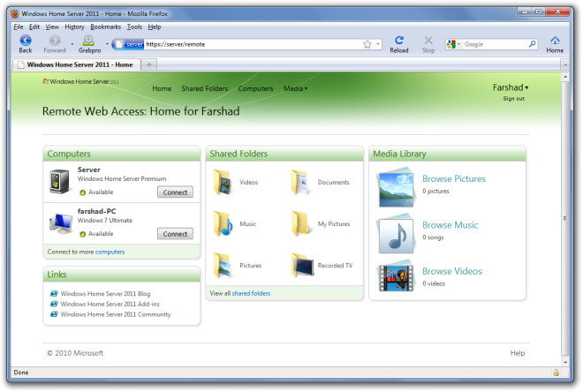Go to Shared Folders navigation link
The height and width of the screenshot is (392, 583).
coord(205,88)
